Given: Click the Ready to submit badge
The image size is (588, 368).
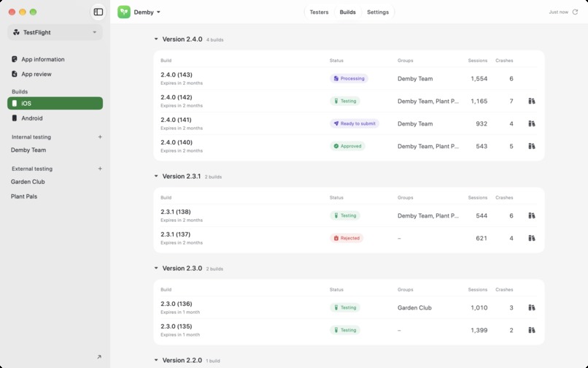Looking at the screenshot, I should [355, 123].
